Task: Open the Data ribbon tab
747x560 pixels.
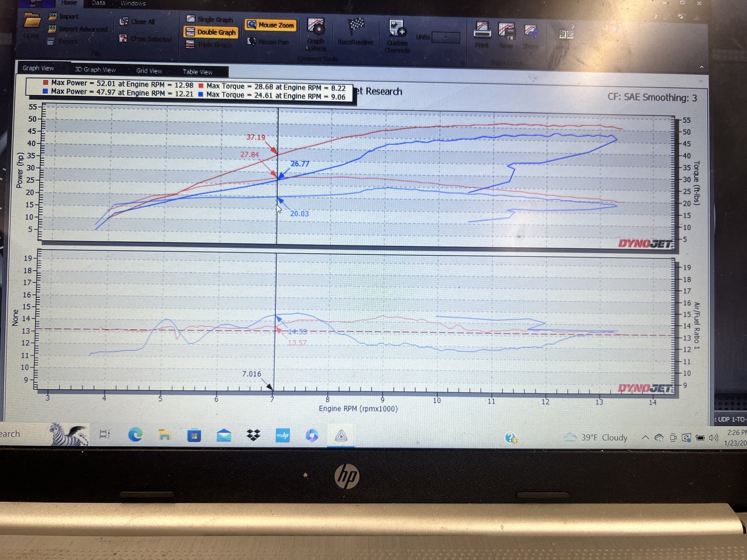Action: pos(99,3)
